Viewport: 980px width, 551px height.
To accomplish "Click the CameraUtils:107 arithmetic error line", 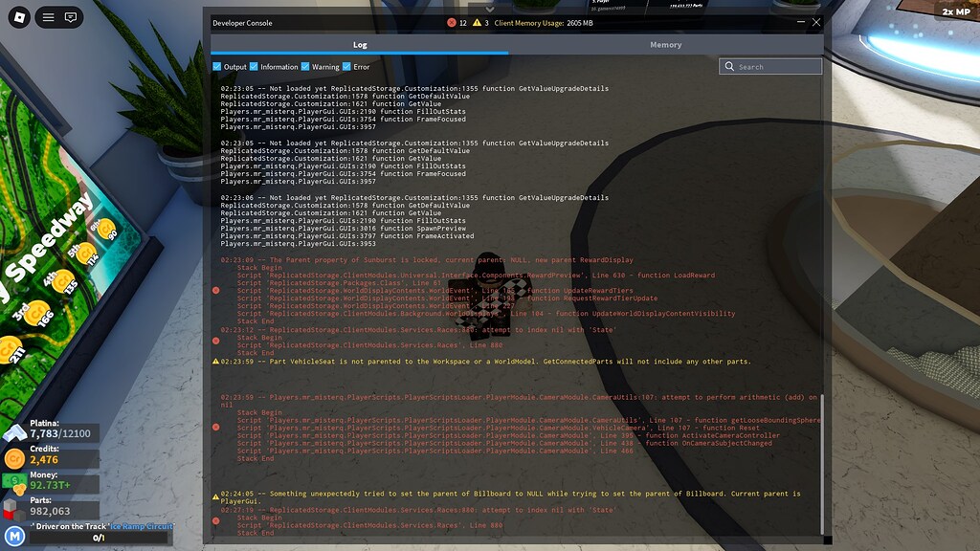I will 519,401.
